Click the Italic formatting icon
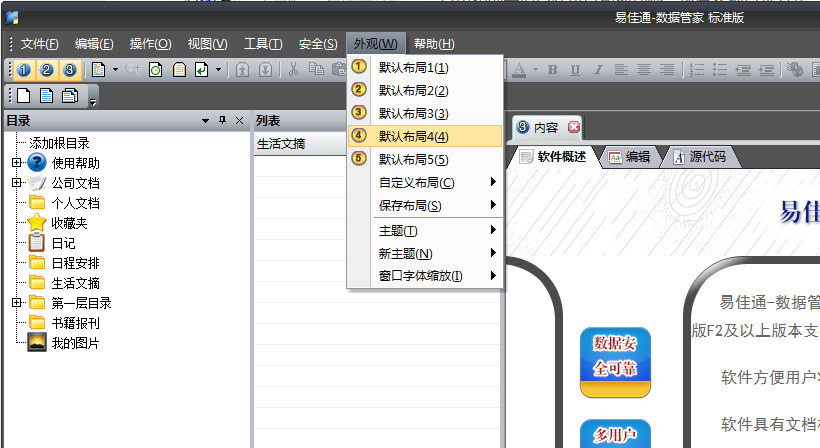The width and height of the screenshot is (820, 448). (597, 70)
